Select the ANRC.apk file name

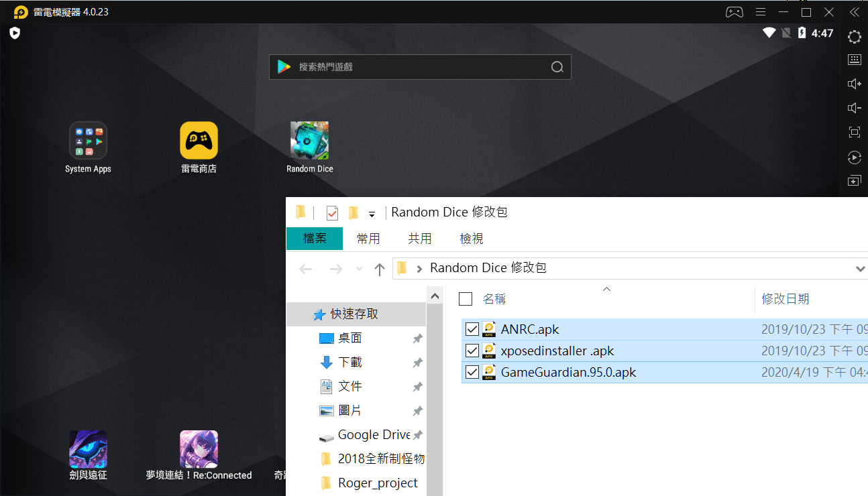click(530, 329)
